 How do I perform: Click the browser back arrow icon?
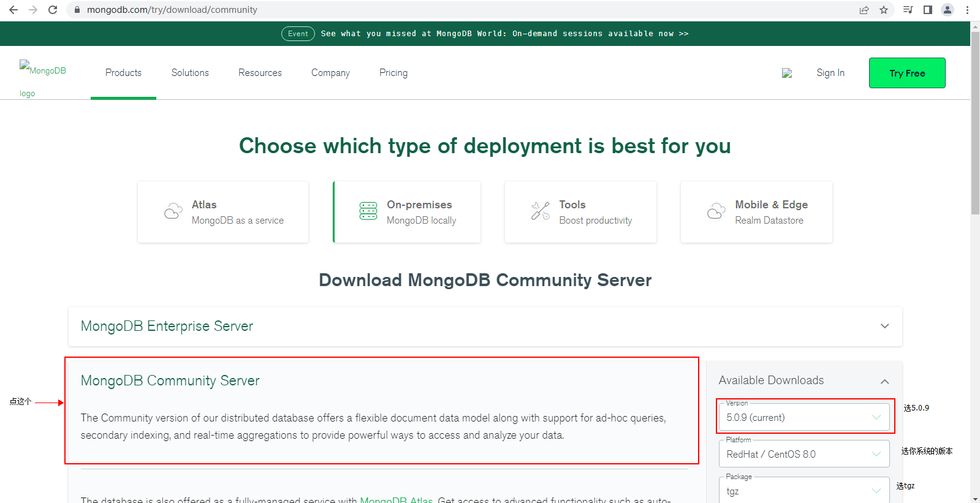pyautogui.click(x=13, y=10)
